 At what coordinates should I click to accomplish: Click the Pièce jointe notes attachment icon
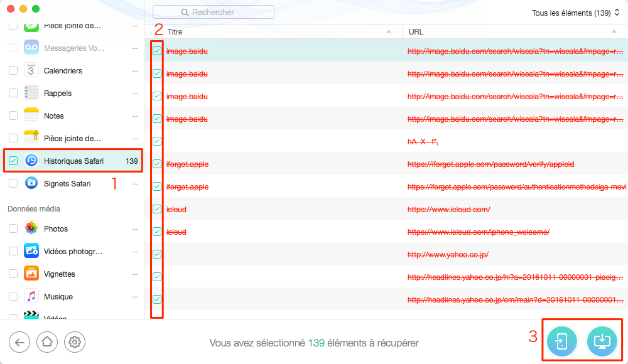(x=31, y=137)
